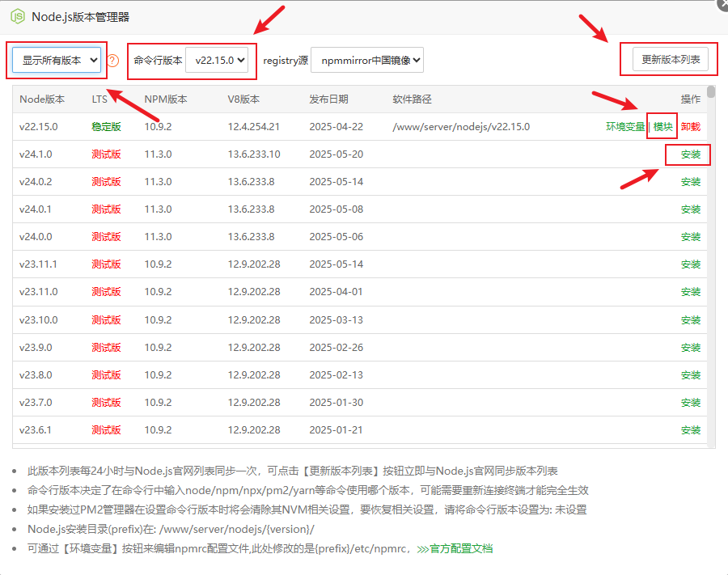Click release date 2025-04-22
The height and width of the screenshot is (575, 728).
(336, 127)
